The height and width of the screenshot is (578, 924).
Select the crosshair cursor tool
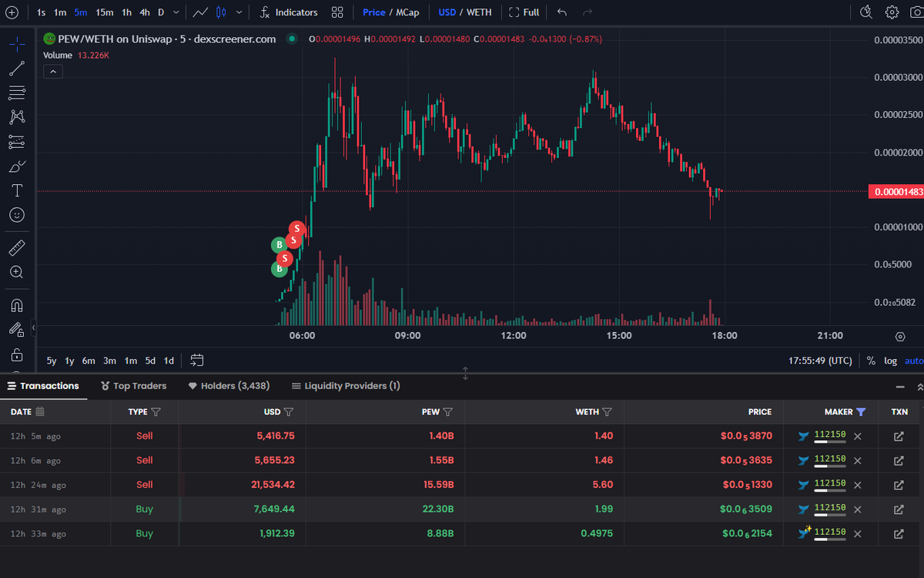pyautogui.click(x=16, y=44)
